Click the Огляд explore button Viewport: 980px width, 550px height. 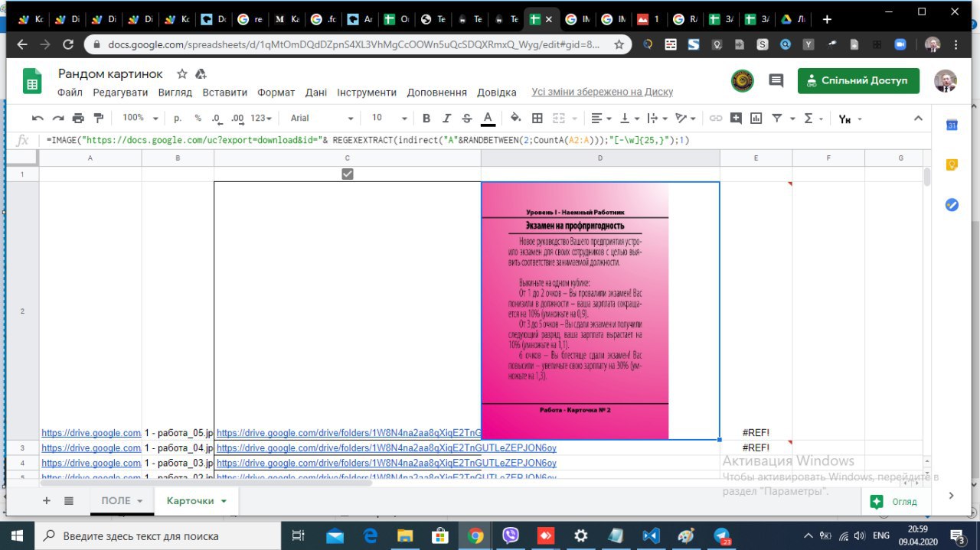click(x=896, y=502)
